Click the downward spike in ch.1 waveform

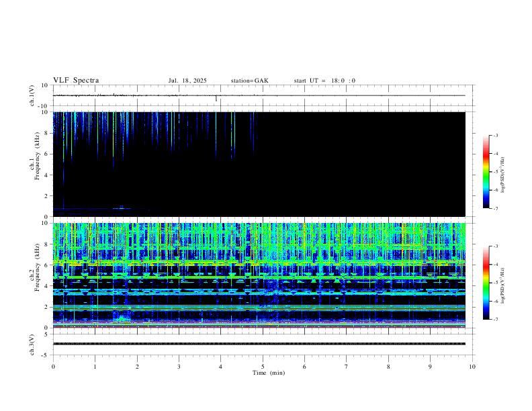click(x=216, y=99)
